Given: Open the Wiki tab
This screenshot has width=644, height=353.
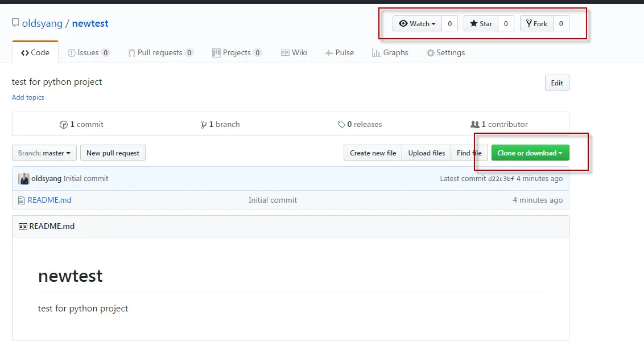Looking at the screenshot, I should (x=294, y=52).
